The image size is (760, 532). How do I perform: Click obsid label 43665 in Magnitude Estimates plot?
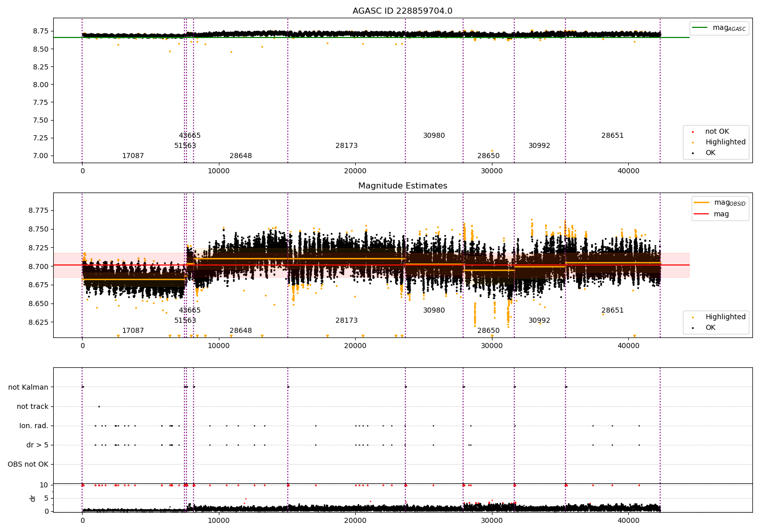point(189,311)
